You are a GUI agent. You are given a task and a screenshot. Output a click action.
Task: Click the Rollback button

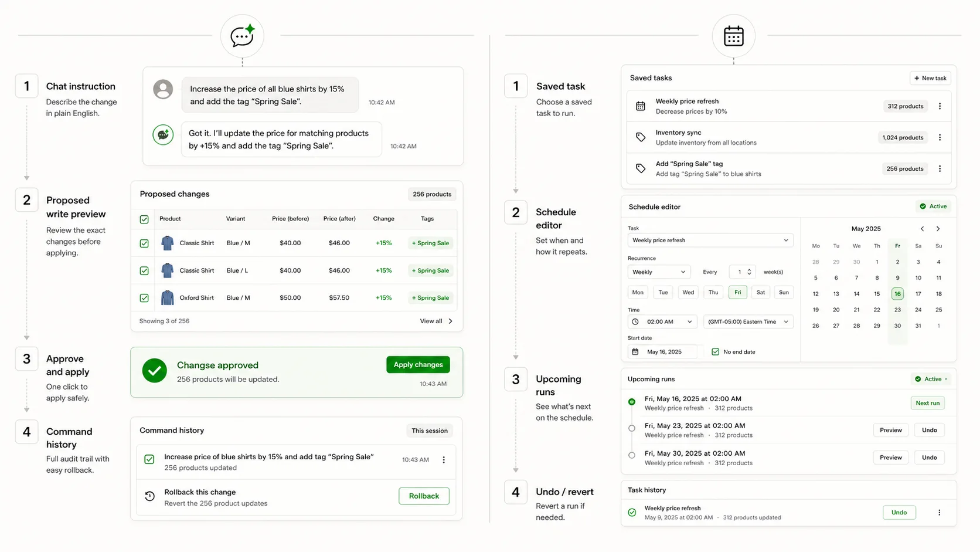[x=424, y=496]
